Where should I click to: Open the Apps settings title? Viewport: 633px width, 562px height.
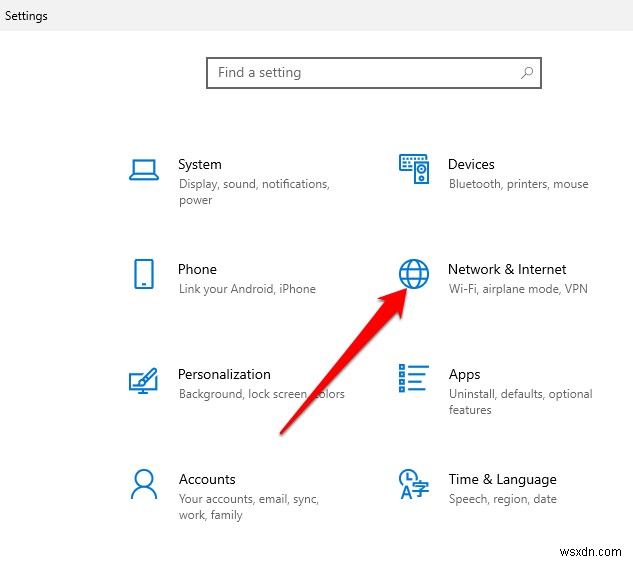[465, 375]
